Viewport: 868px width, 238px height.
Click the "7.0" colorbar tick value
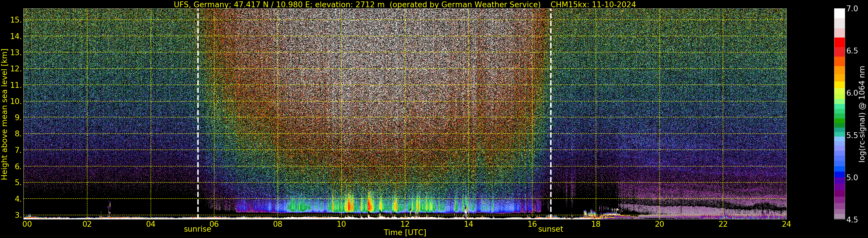pyautogui.click(x=852, y=9)
